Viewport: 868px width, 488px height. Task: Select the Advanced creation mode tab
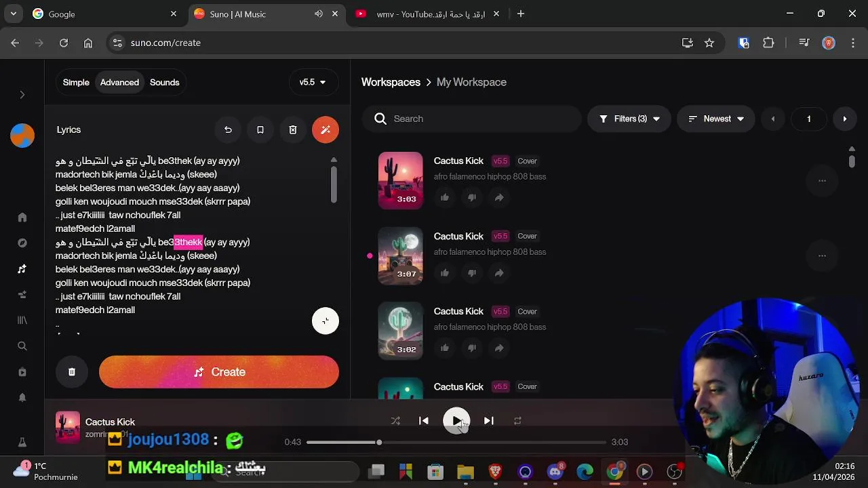(119, 82)
